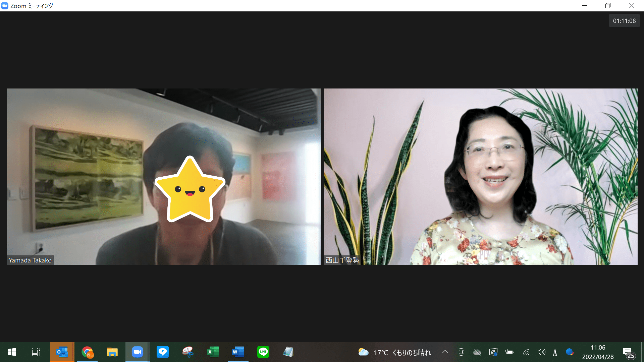644x362 pixels.
Task: Switch to Google Chrome in taskbar
Action: (x=88, y=352)
